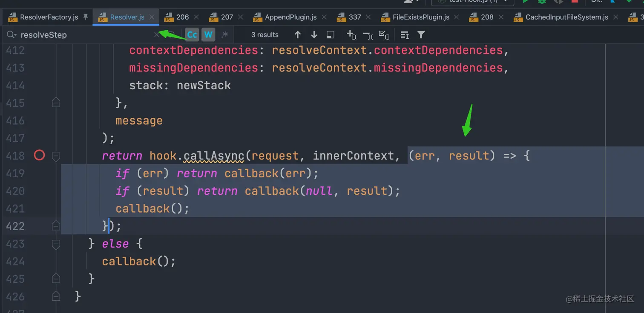This screenshot has height=313, width=644.
Task: Click the multiline search options icon
Action: (x=405, y=34)
